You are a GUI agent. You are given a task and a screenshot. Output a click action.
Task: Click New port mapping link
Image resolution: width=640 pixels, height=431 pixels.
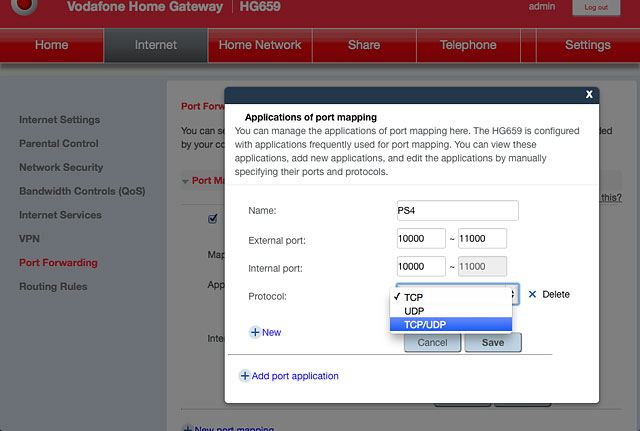click(x=234, y=428)
